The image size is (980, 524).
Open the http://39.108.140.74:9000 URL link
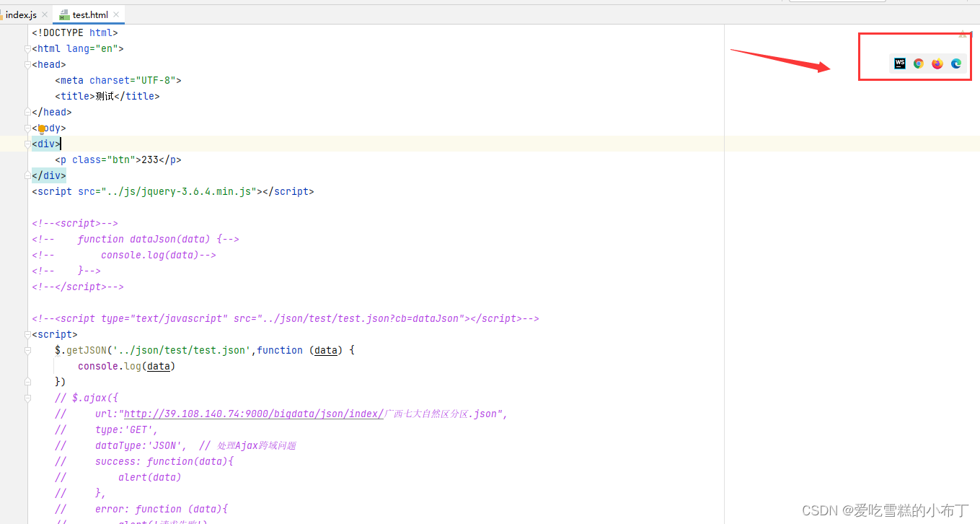click(x=253, y=414)
